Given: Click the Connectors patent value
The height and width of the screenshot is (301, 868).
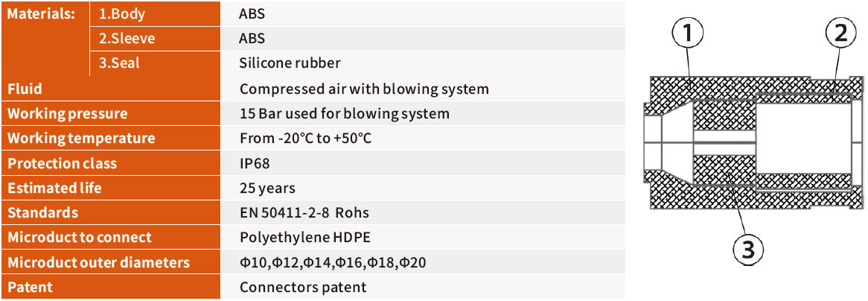Looking at the screenshot, I should 303,287.
